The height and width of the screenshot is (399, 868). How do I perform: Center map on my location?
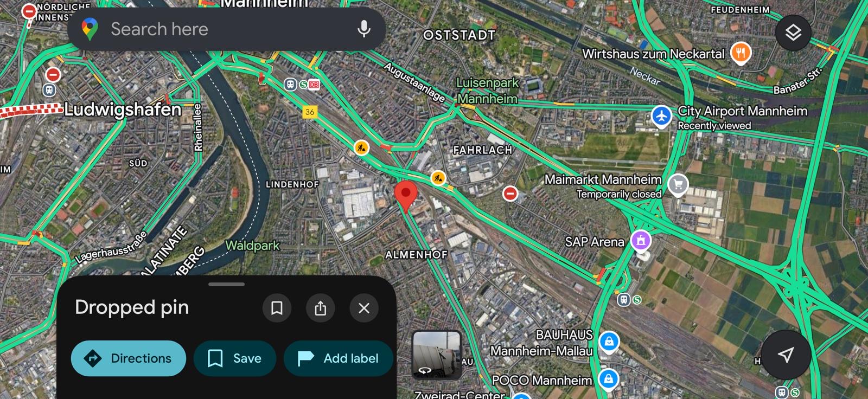[x=786, y=355]
